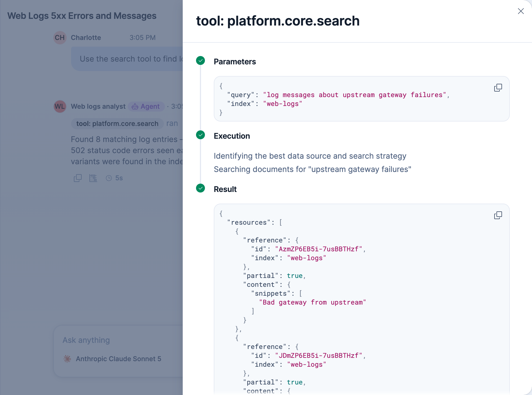Click the id value JDmZP6EB5i-7usBBTHzf
532x395 pixels.
(318, 356)
